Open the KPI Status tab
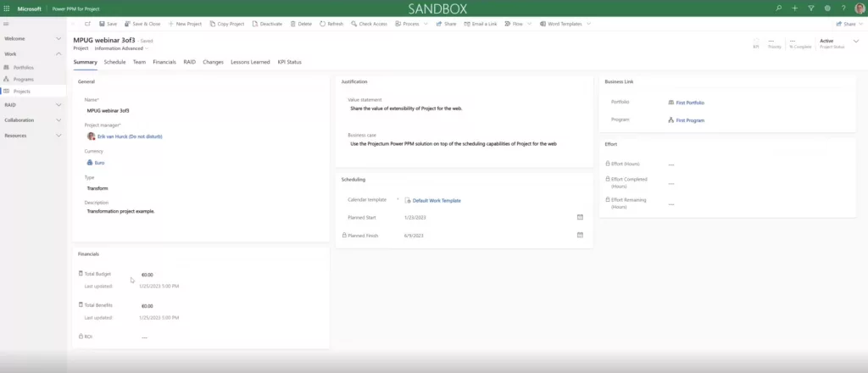Screen dimensions: 868x373 pyautogui.click(x=290, y=62)
